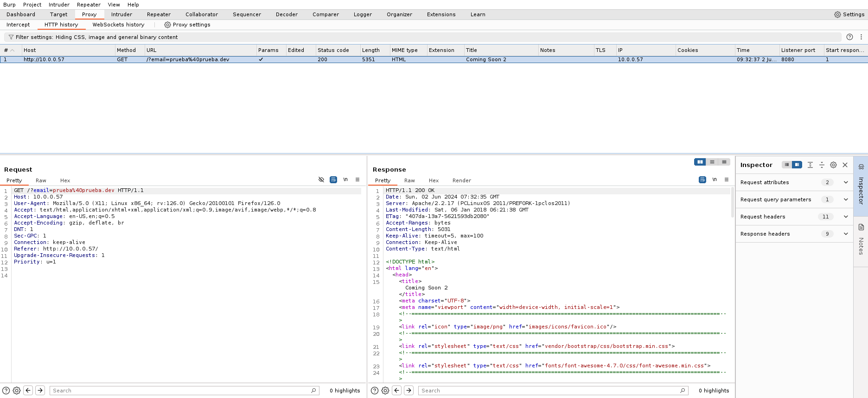Toggle line wrap in Request panel
The image size is (868, 398).
(x=333, y=180)
